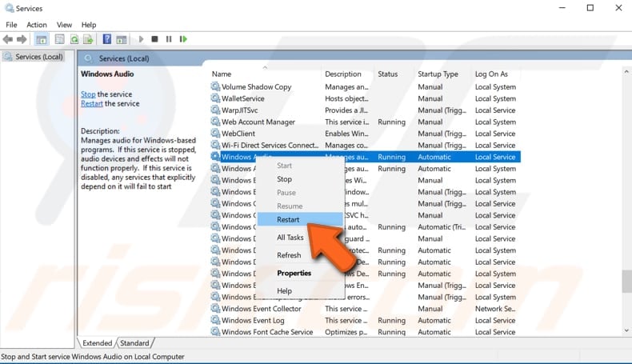Open the Action menu

click(37, 25)
